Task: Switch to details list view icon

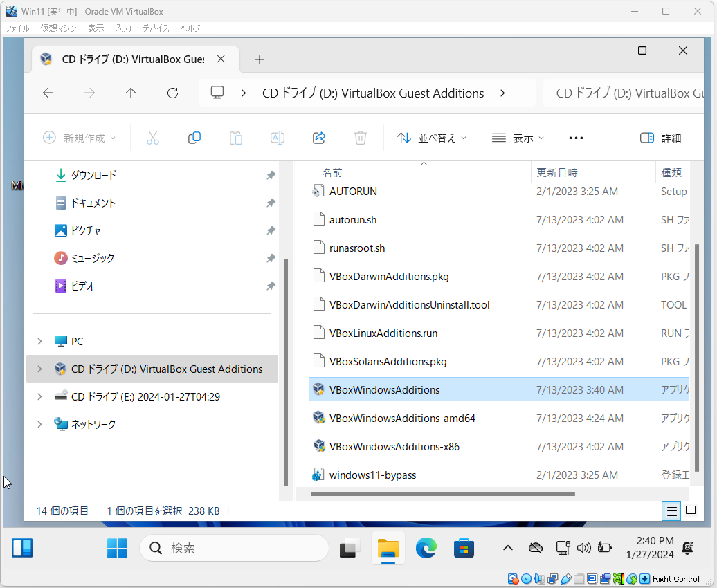Action: click(x=671, y=511)
